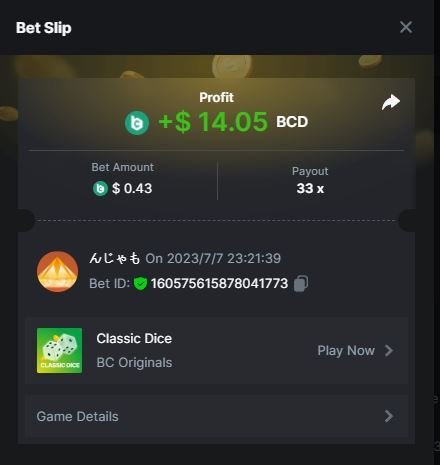
Task: Click the 33 x payout value
Action: tap(310, 188)
